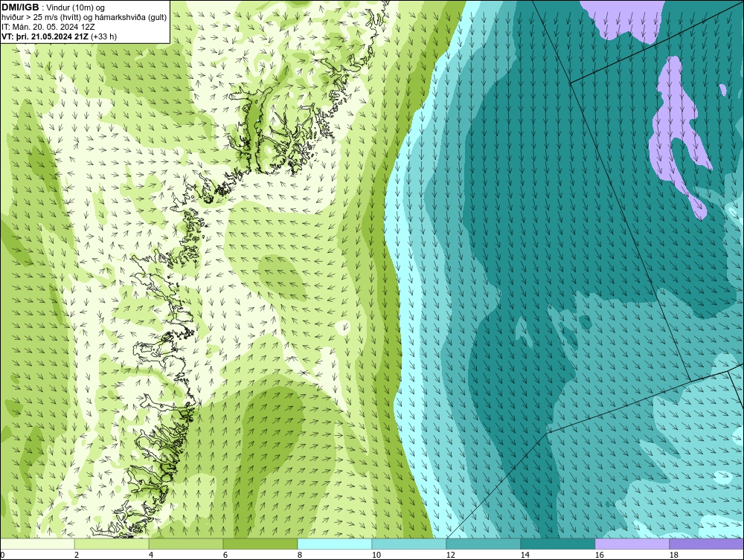
Task: Click the DMI/IGB title text
Action: tap(20, 7)
